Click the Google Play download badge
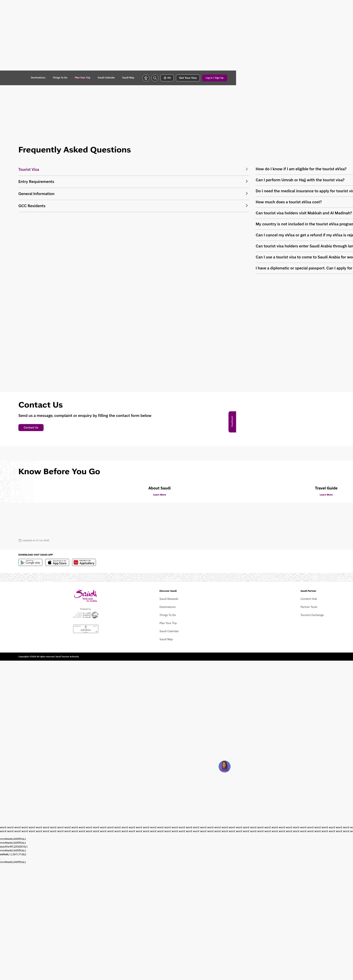 31,562
